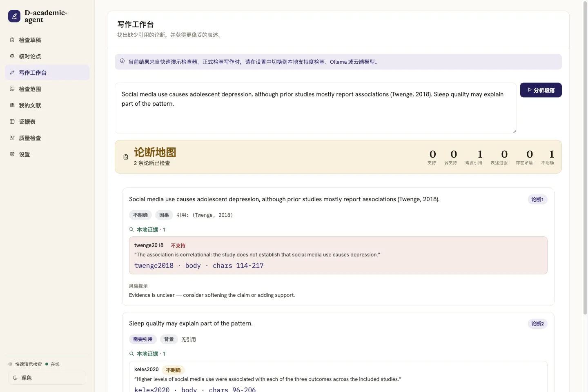This screenshot has width=588, height=392.
Task: Click the 支持 count in 论断地图
Action: coord(432,157)
